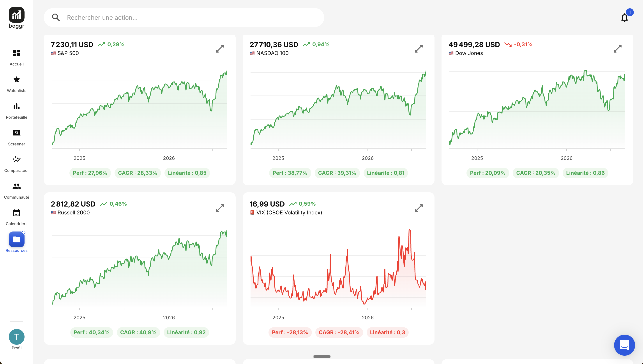Select the Ressources folder item

(x=16, y=242)
